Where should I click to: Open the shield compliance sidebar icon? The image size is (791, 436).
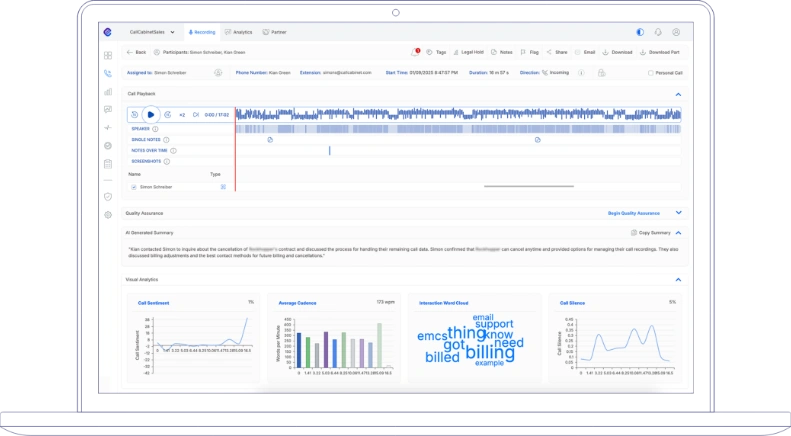[108, 197]
